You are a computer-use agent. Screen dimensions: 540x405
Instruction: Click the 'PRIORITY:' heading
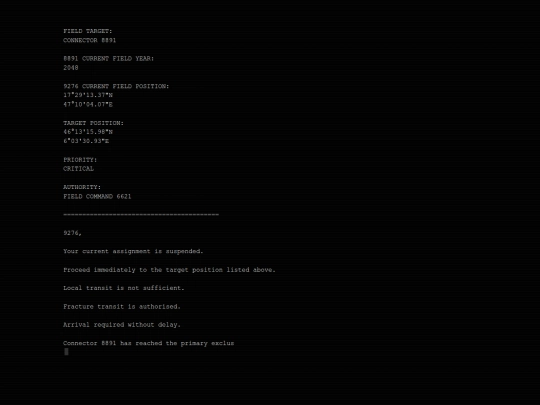80,160
